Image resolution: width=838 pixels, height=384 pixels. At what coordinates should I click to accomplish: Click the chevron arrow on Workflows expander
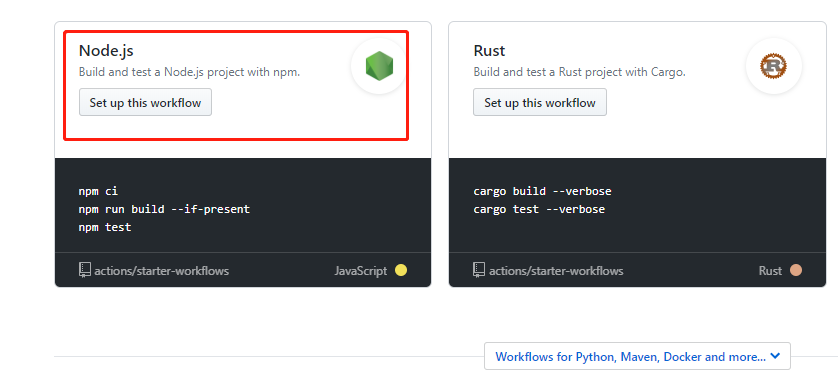pos(775,356)
